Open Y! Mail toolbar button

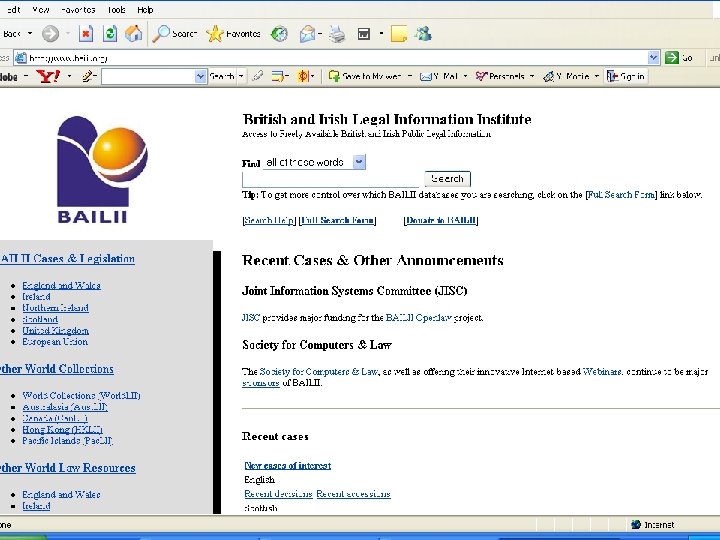pyautogui.click(x=439, y=76)
